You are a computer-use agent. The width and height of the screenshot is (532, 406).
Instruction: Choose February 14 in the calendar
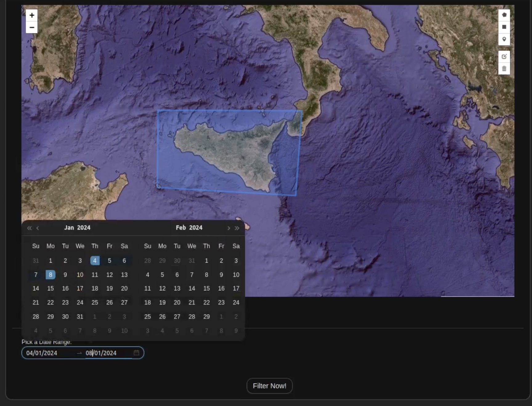pos(192,289)
